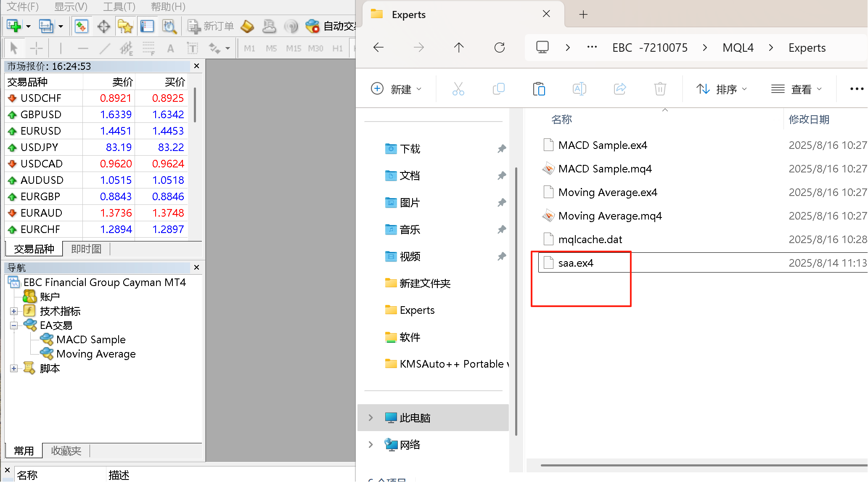Click the New Chart toolbar icon
The width and height of the screenshot is (868, 482).
tap(13, 26)
